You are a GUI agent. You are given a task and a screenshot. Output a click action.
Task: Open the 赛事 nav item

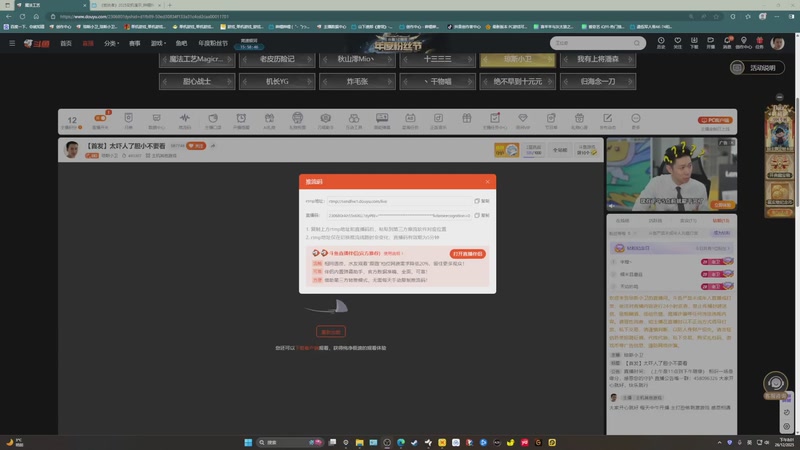tap(134, 43)
